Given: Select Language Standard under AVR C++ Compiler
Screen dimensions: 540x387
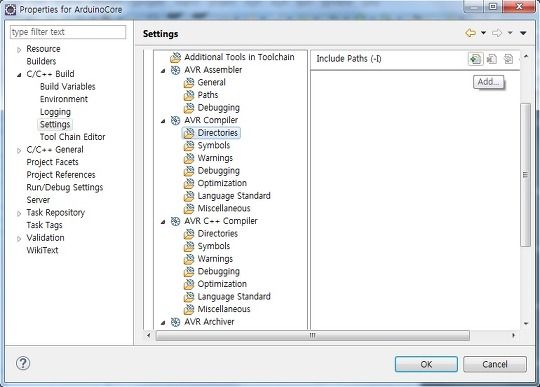Looking at the screenshot, I should click(x=234, y=297).
